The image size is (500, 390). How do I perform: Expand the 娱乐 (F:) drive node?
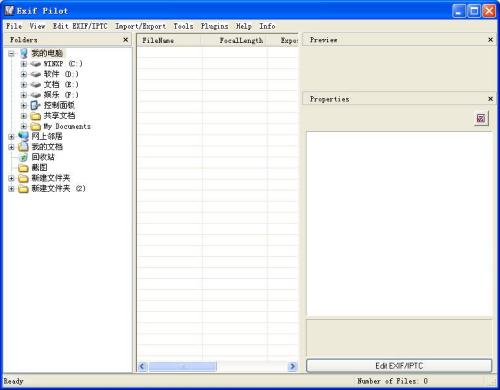click(24, 95)
